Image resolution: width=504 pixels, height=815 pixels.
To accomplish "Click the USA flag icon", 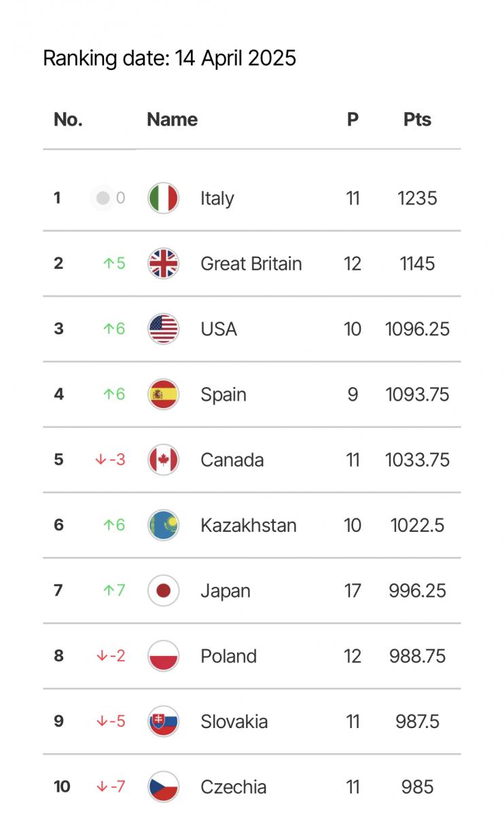I will (x=163, y=329).
